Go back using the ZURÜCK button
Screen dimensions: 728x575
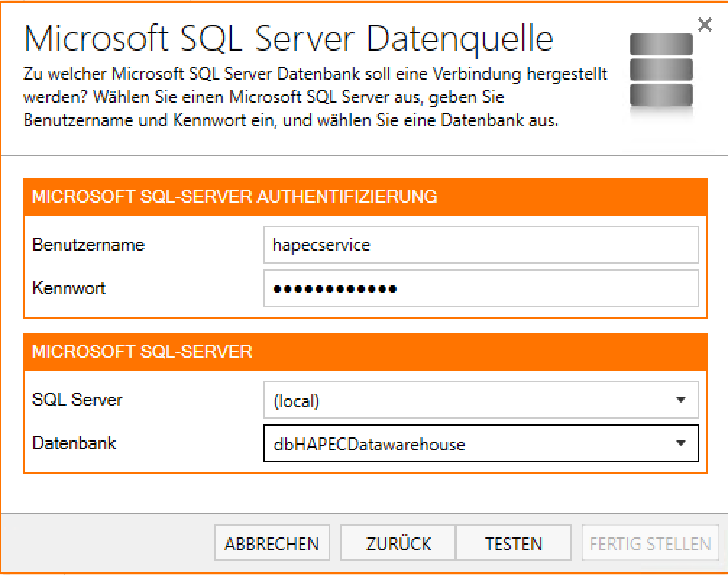pos(398,544)
